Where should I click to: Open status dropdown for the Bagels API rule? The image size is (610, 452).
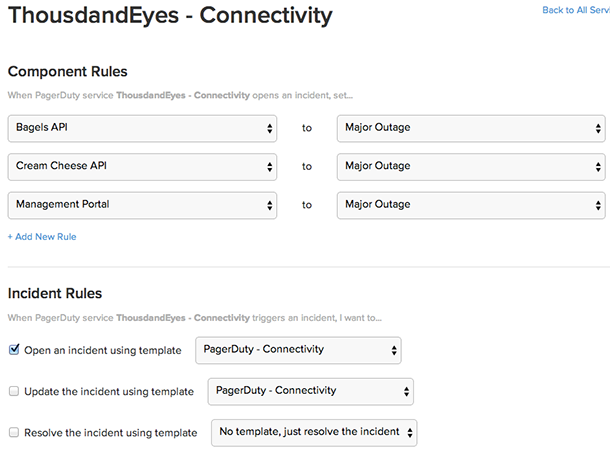(x=470, y=129)
